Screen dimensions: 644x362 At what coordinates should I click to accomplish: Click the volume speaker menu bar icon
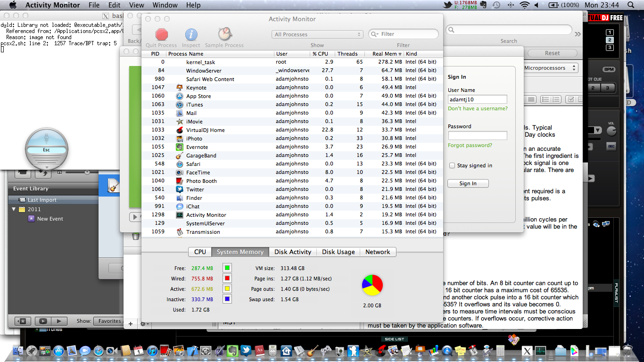coord(537,5)
